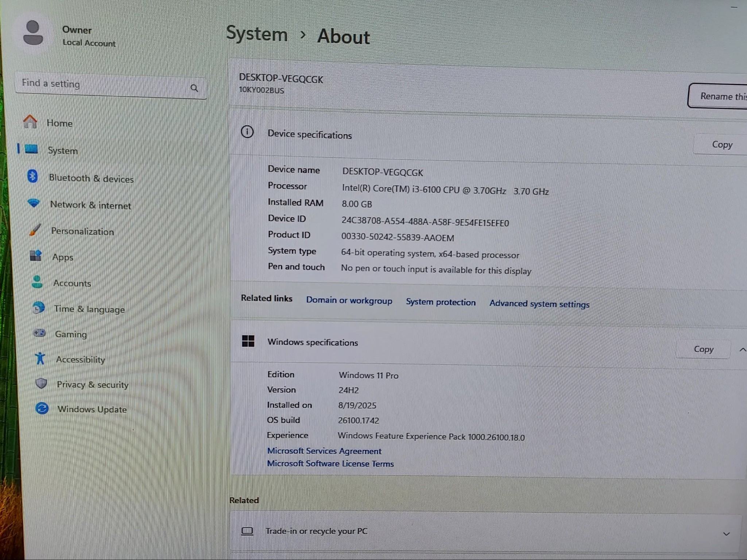
Task: Click the Time & language globe icon
Action: click(x=38, y=308)
